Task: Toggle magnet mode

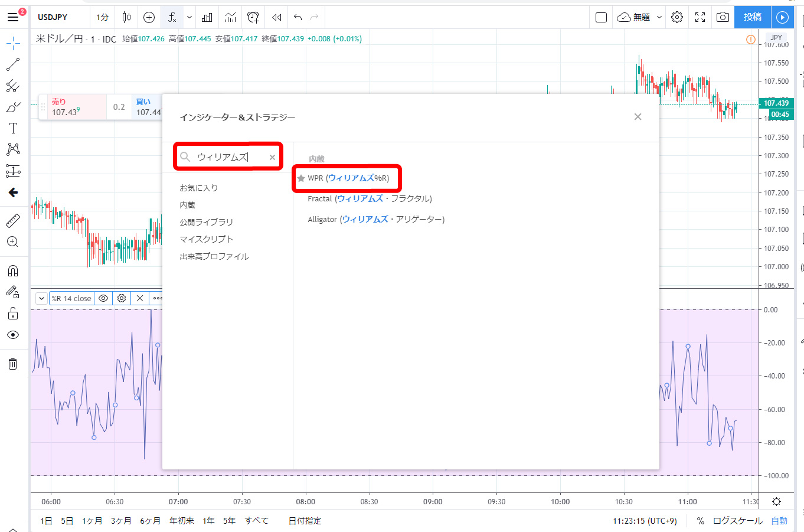Action: coord(13,270)
